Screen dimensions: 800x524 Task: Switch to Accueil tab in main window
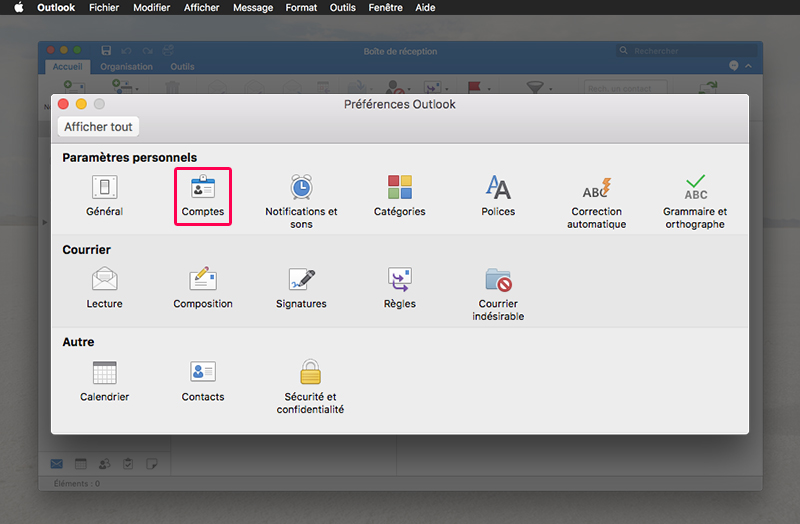click(x=67, y=67)
